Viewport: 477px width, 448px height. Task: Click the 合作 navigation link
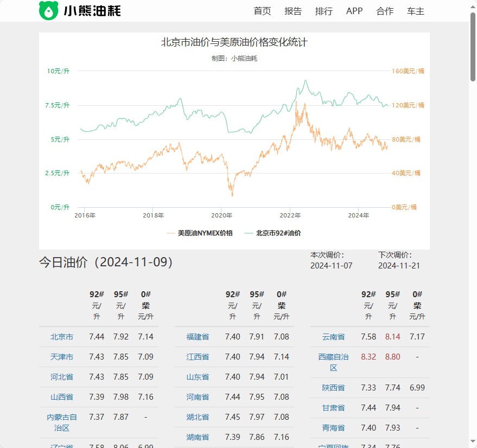click(384, 11)
